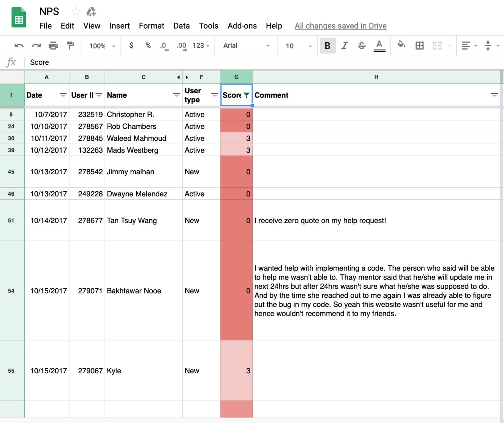Open the Data menu
This screenshot has height=423, width=504.
point(182,26)
